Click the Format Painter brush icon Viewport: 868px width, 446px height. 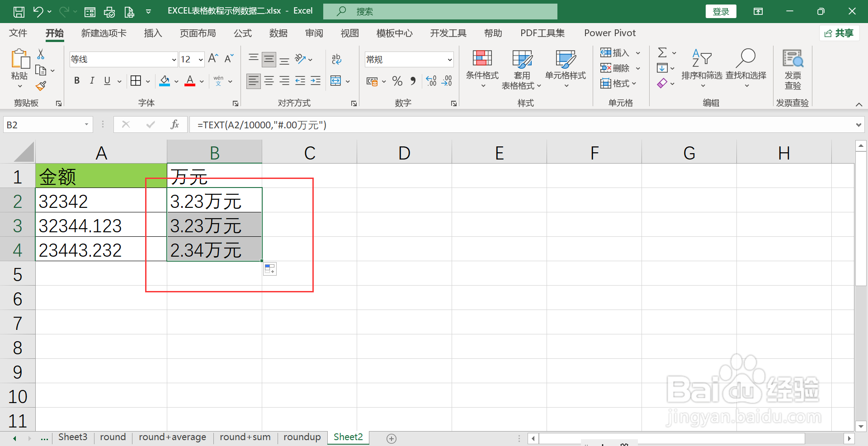pos(41,85)
